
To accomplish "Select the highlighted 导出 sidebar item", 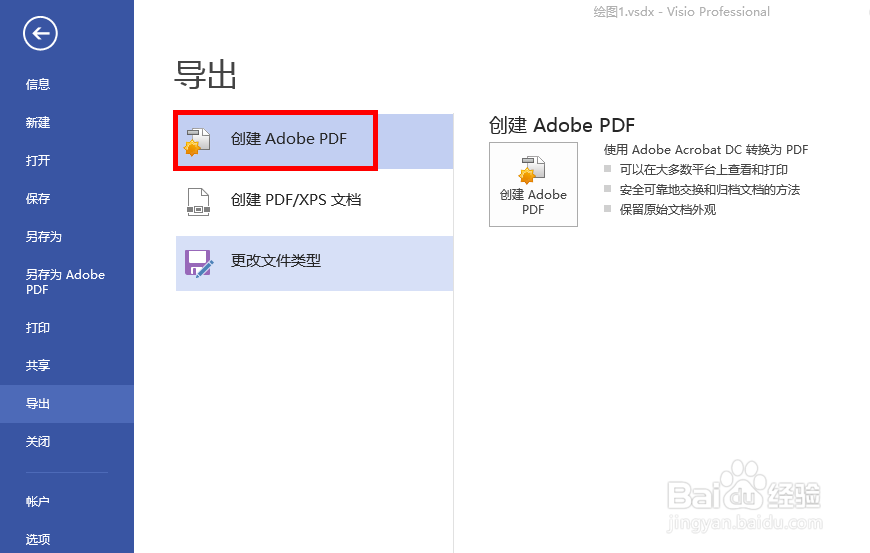I will [x=67, y=404].
